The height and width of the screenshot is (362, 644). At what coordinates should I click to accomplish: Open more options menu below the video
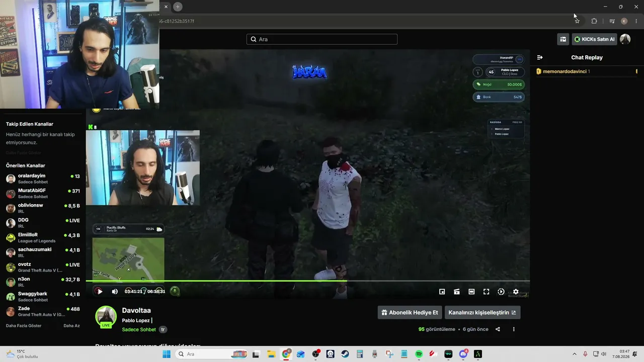click(514, 329)
